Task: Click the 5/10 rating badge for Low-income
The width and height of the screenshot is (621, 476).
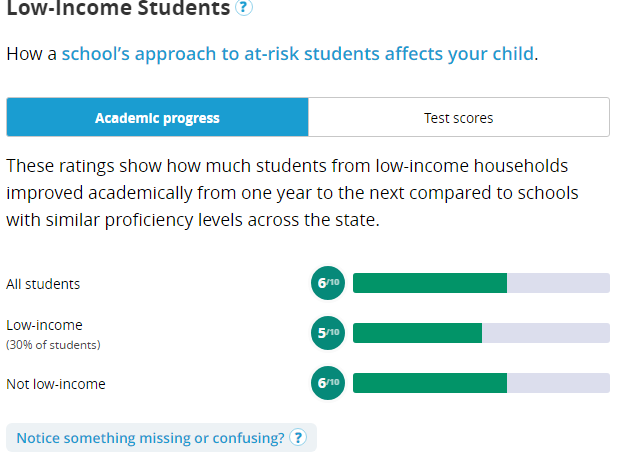Action: pyautogui.click(x=328, y=333)
